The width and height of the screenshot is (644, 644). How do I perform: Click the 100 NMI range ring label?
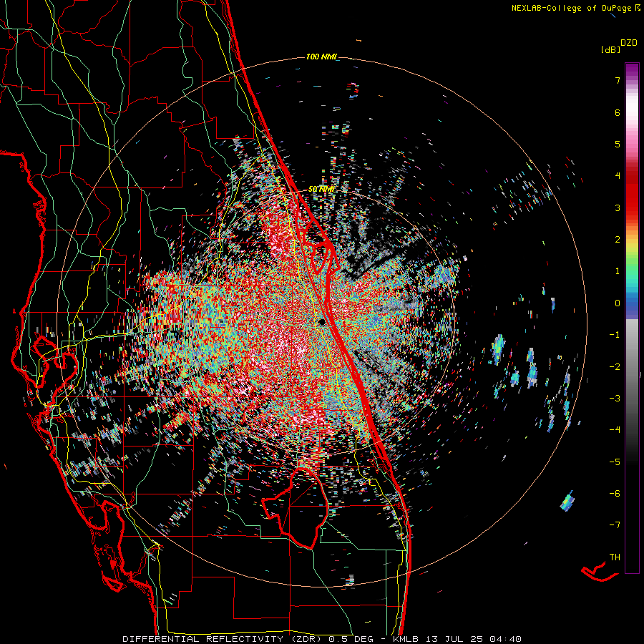321,57
